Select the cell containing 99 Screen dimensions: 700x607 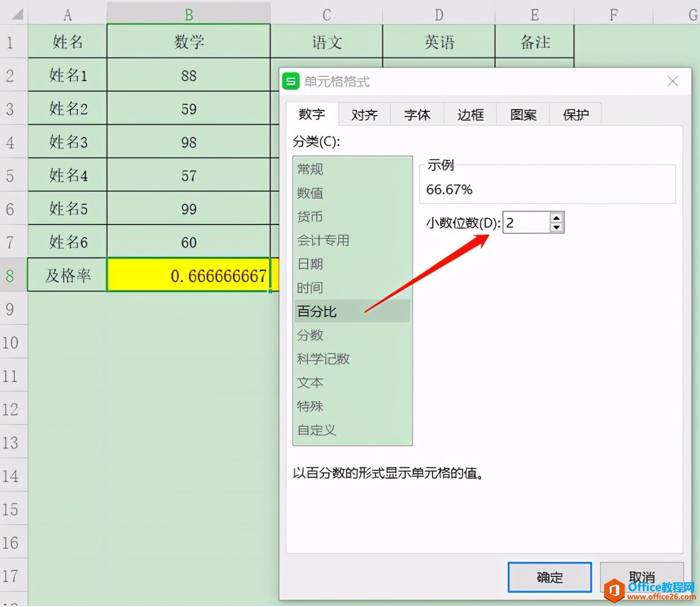click(189, 209)
